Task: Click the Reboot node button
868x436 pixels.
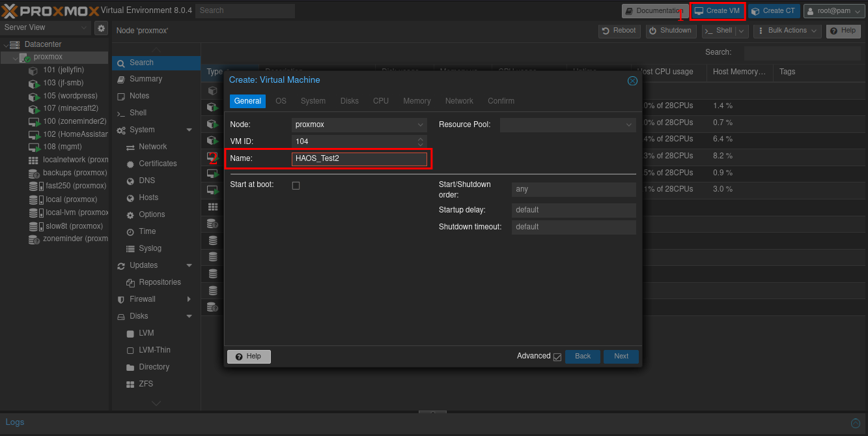Action: pyautogui.click(x=619, y=31)
